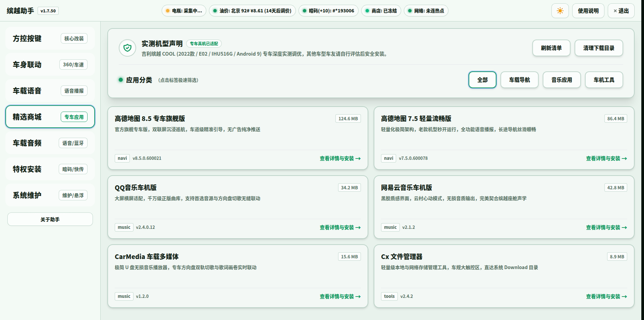Filter apps by 车机工具
This screenshot has width=644, height=320.
coord(604,80)
